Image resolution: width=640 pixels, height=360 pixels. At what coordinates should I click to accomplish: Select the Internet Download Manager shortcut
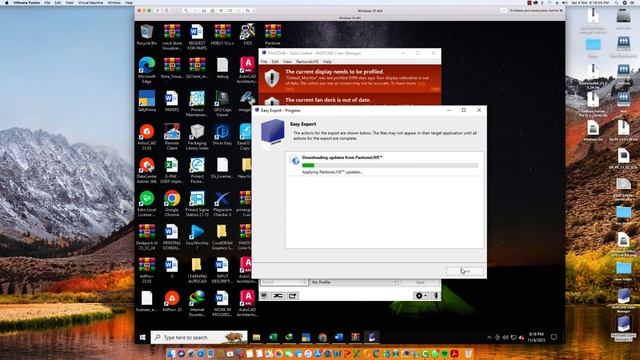[197, 304]
